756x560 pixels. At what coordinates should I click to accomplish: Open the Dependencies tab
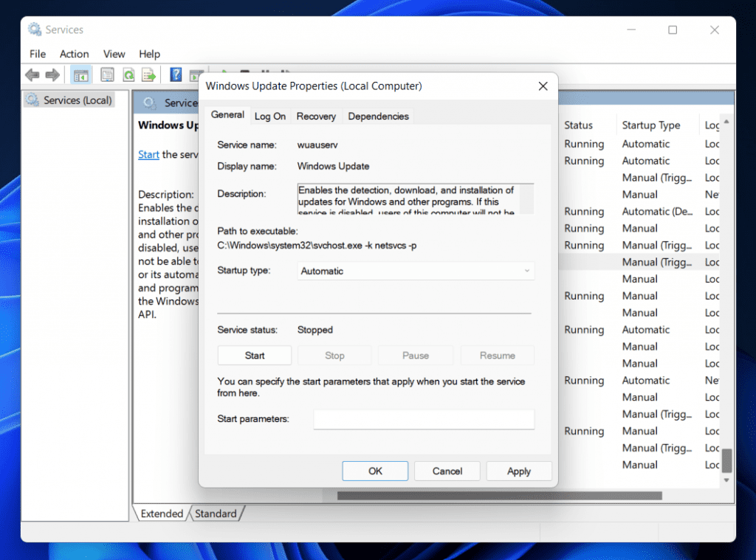[x=378, y=116]
